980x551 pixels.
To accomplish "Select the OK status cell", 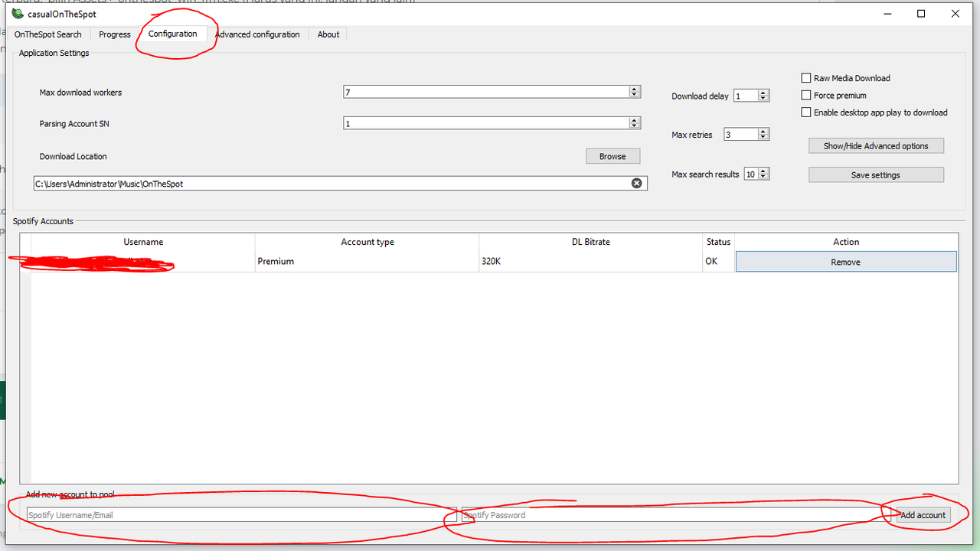I will coord(718,262).
